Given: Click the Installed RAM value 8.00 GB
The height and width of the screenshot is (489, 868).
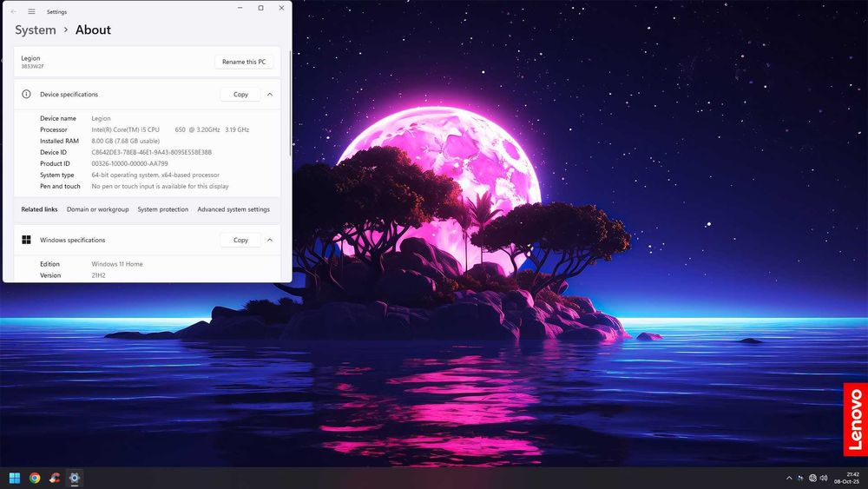Looking at the screenshot, I should tap(126, 141).
